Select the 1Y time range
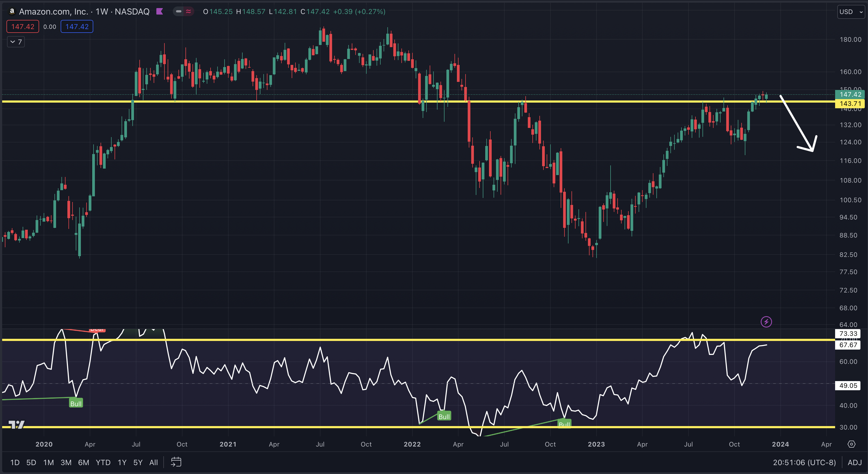 [x=122, y=463]
